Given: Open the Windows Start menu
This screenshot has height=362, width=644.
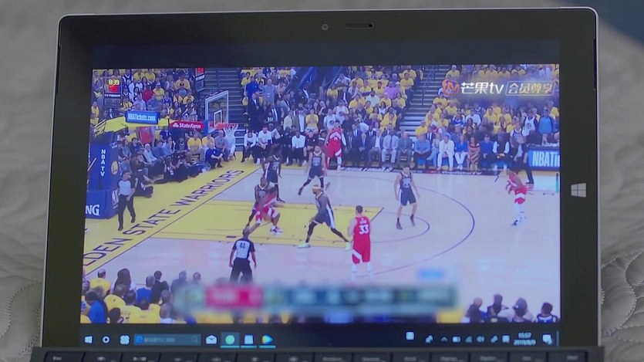Looking at the screenshot, I should (x=88, y=340).
